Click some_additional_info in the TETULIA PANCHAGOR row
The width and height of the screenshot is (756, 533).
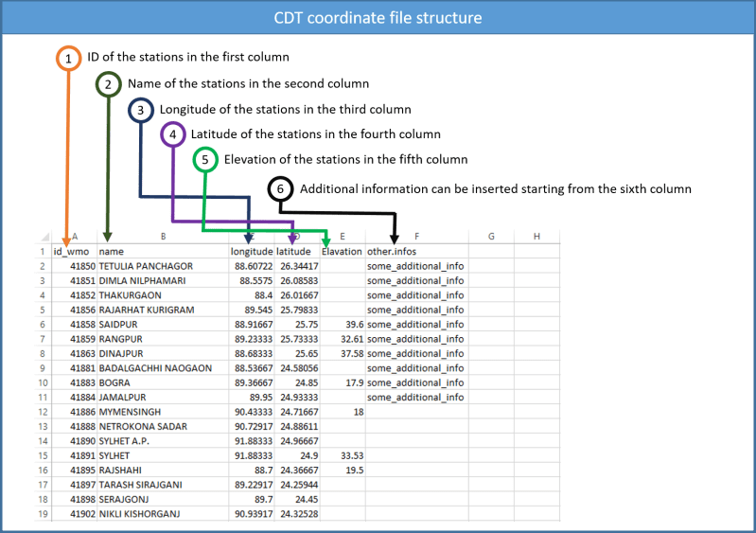[x=416, y=266]
